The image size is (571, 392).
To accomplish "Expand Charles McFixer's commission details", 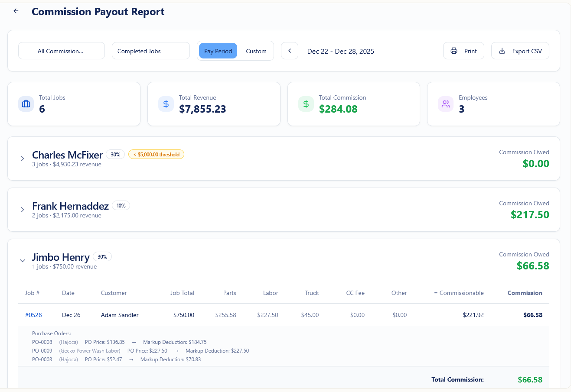I will tap(22, 159).
